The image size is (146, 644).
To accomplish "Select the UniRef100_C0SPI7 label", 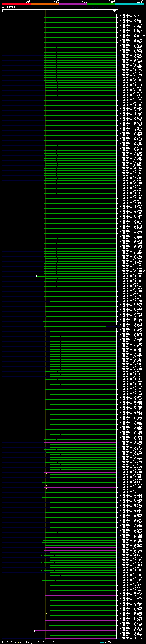I will pyautogui.click(x=131, y=372).
